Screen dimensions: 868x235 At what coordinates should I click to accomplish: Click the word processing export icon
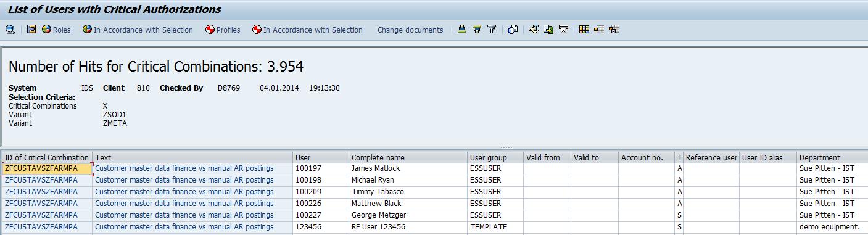(x=534, y=30)
